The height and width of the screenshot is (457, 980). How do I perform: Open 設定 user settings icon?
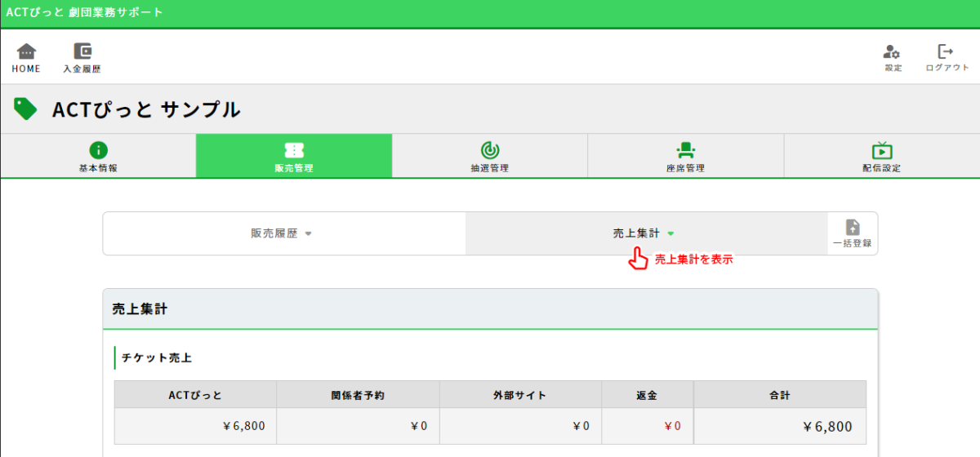tap(893, 51)
